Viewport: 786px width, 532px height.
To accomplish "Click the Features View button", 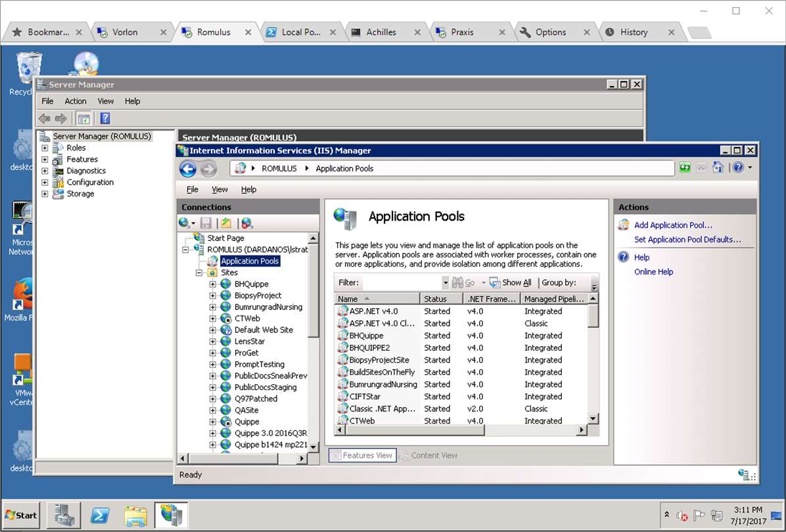I will (362, 455).
